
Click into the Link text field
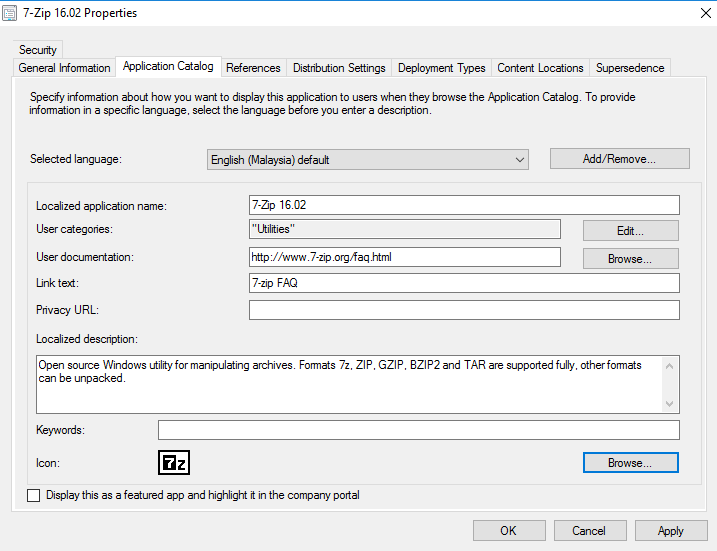(464, 283)
